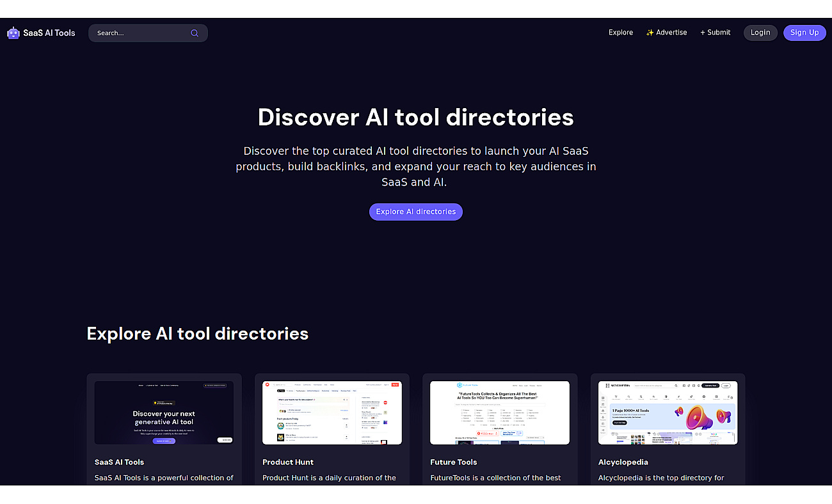Click the 'Explore AI tool directories' heading
832x504 pixels.
coord(198,334)
